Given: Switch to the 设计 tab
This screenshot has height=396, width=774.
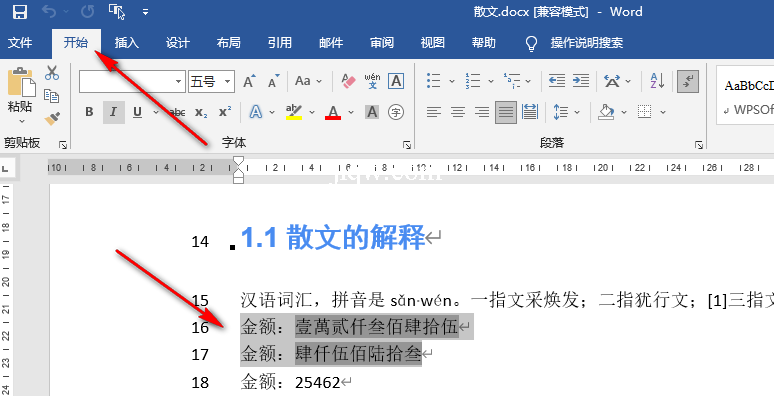Looking at the screenshot, I should click(x=178, y=43).
